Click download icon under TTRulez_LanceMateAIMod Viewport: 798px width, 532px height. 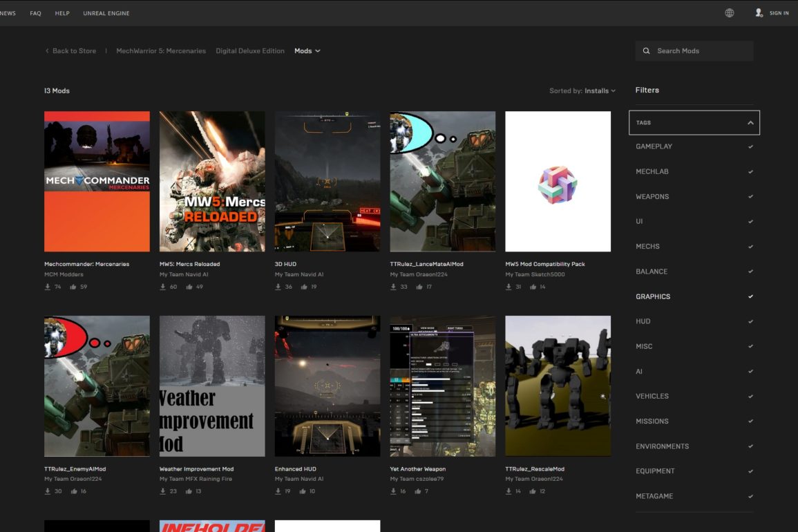[393, 287]
